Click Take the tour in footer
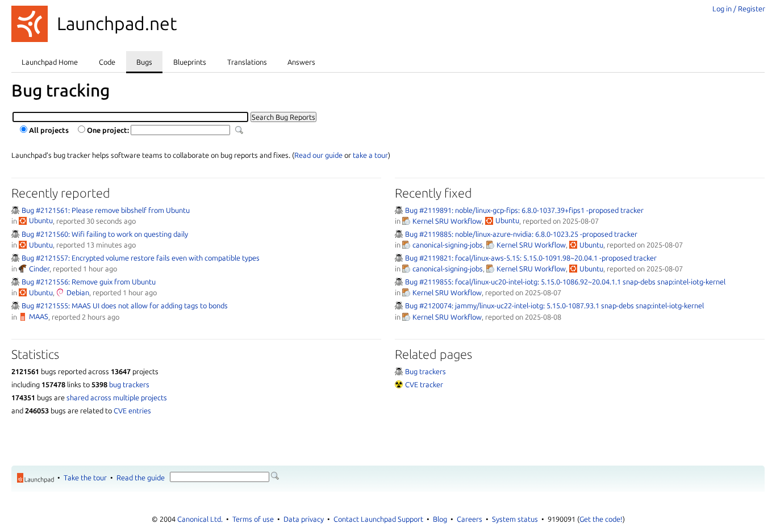776x532 pixels. pos(85,477)
